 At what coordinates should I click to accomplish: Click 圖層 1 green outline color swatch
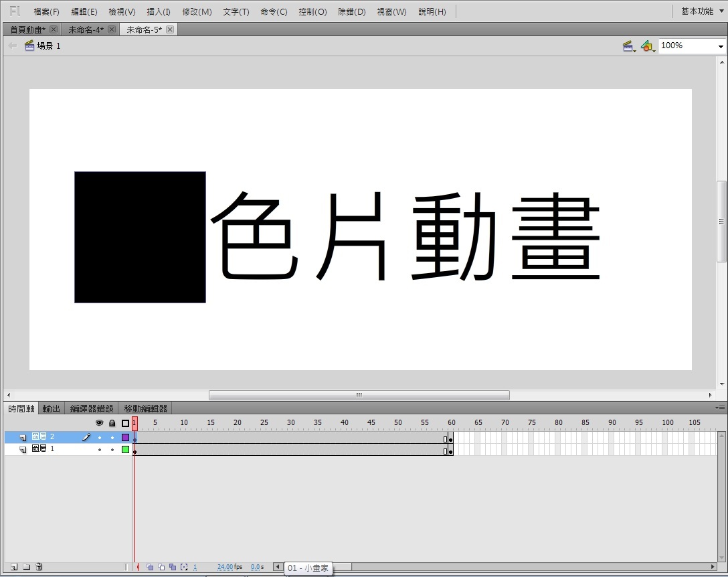click(x=125, y=449)
